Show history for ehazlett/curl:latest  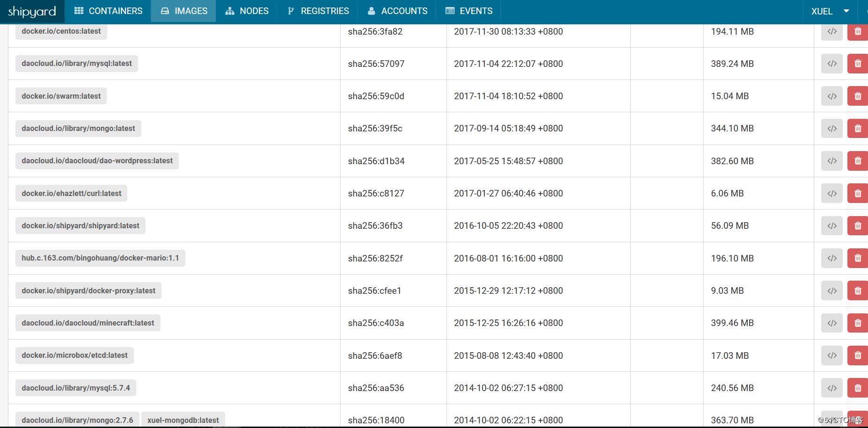pos(832,193)
